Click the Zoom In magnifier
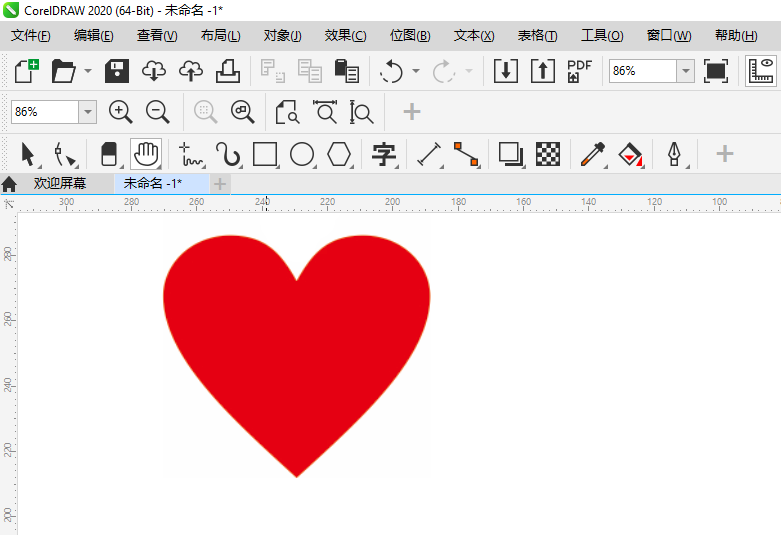This screenshot has height=535, width=781. tap(121, 112)
